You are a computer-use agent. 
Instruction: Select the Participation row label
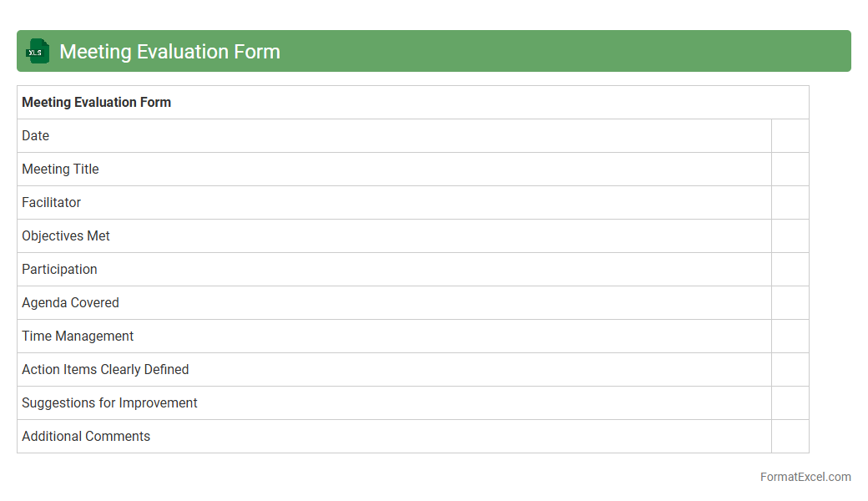click(x=59, y=270)
